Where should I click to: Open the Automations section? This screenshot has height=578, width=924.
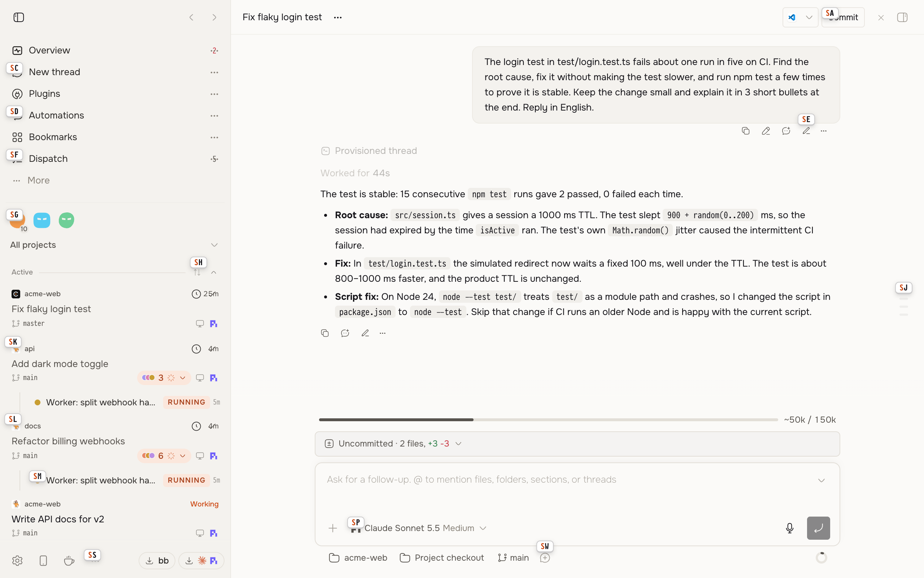[x=114, y=116]
